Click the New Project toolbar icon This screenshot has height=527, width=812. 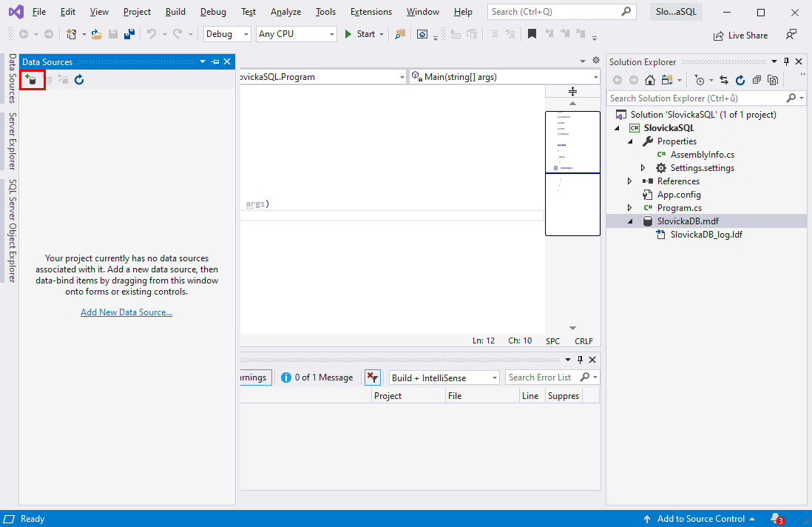72,34
